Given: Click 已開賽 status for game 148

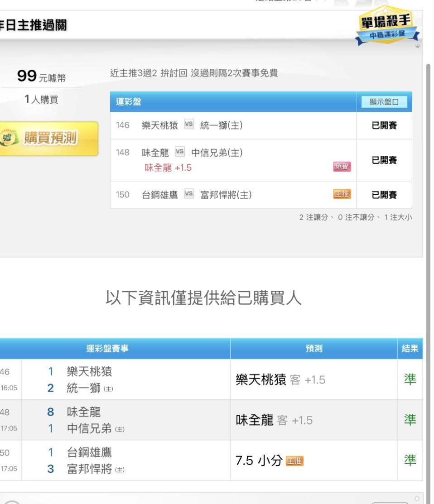Looking at the screenshot, I should coord(384,160).
